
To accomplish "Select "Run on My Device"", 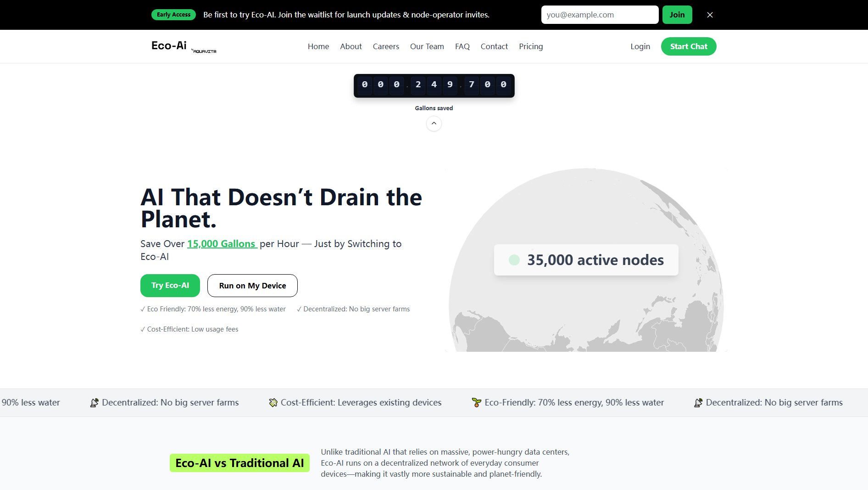I will coord(252,285).
